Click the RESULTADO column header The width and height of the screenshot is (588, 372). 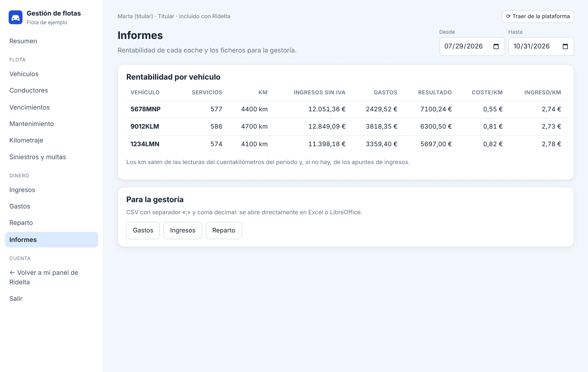pyautogui.click(x=435, y=93)
